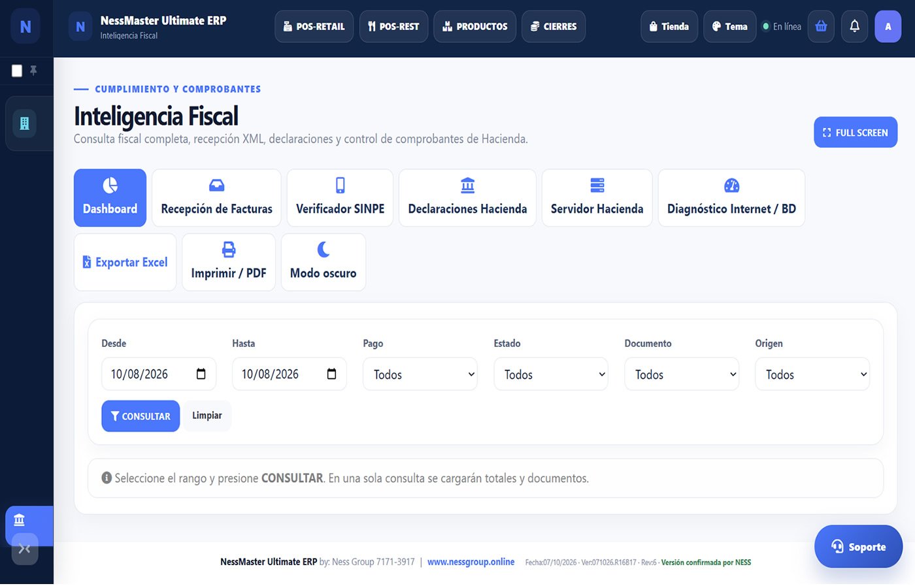This screenshot has width=915, height=588.
Task: Switch to the Dashboard tab
Action: click(x=110, y=198)
